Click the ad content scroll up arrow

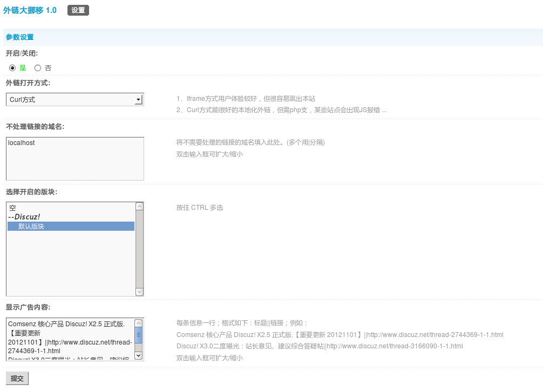coord(139,322)
